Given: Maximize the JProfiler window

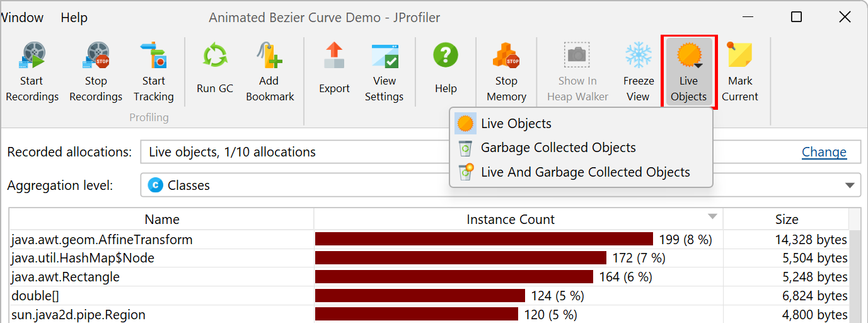Looking at the screenshot, I should [796, 17].
